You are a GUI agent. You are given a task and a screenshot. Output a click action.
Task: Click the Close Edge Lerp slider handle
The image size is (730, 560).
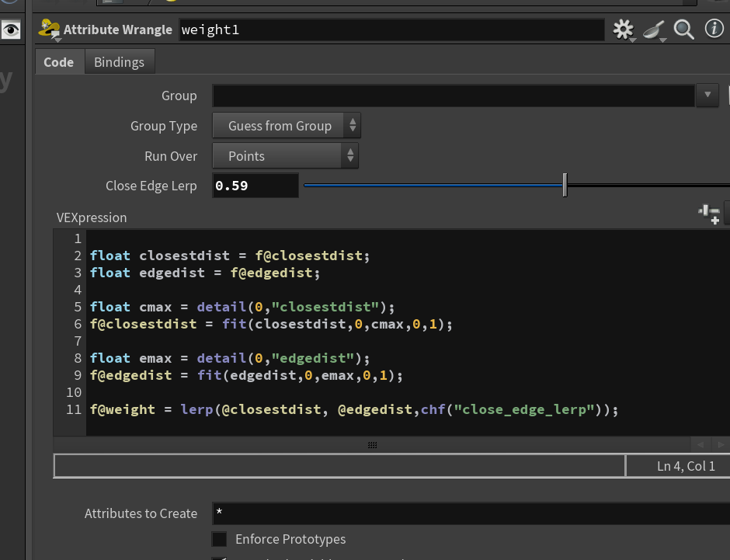565,186
